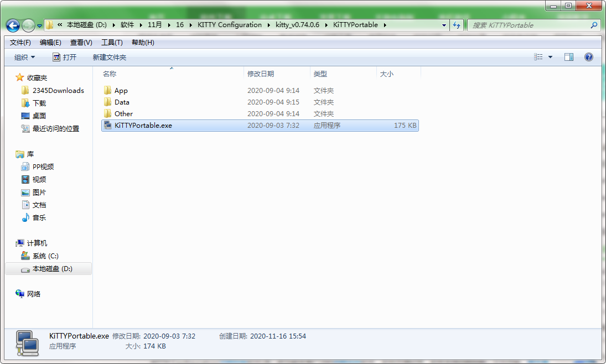
Task: Open the 查看(V) menu
Action: (x=81, y=43)
